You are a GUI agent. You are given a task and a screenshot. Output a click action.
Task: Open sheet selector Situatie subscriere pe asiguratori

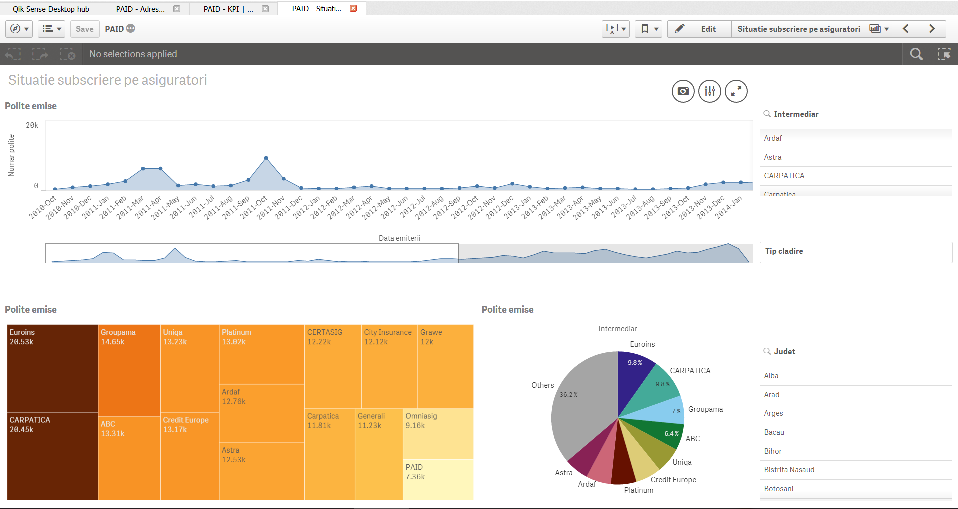tap(813, 29)
